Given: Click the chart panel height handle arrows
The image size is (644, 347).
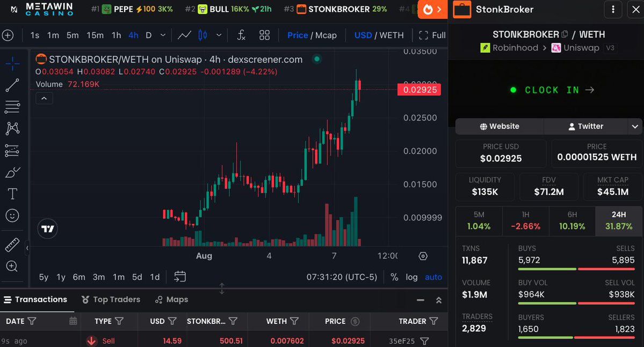Looking at the screenshot, I should click(222, 288).
